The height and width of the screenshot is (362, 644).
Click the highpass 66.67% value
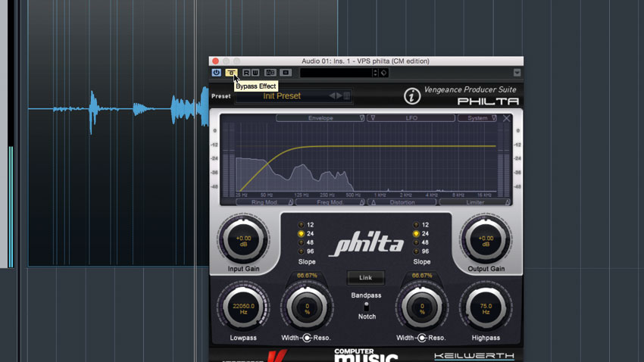tap(422, 276)
